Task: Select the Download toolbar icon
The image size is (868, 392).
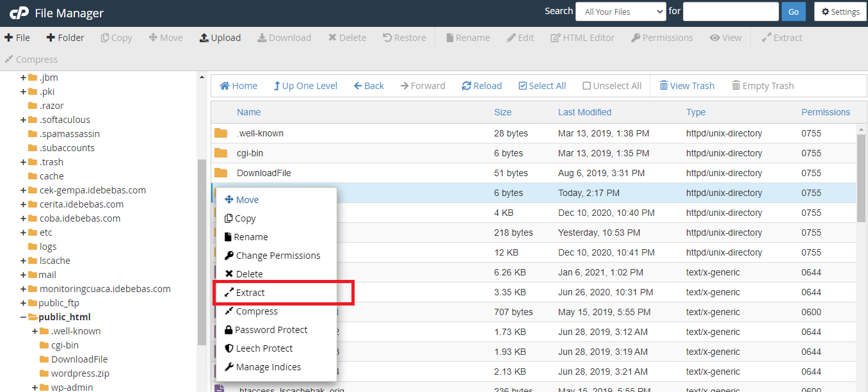Action: click(x=284, y=37)
